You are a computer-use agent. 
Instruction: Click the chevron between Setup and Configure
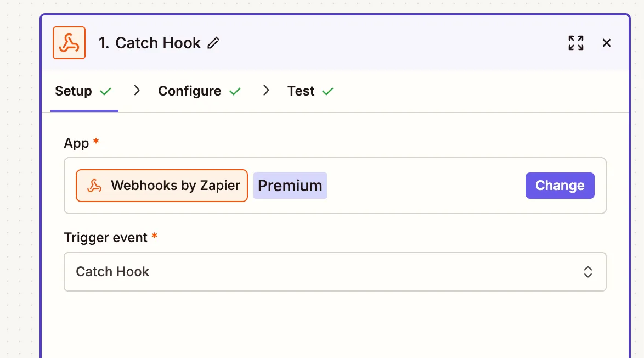[x=137, y=90]
